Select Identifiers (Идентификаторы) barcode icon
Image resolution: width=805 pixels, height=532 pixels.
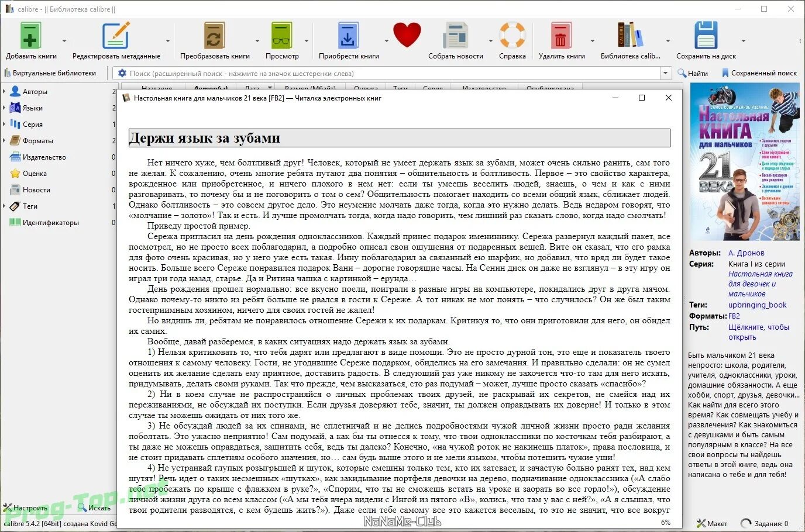click(15, 222)
